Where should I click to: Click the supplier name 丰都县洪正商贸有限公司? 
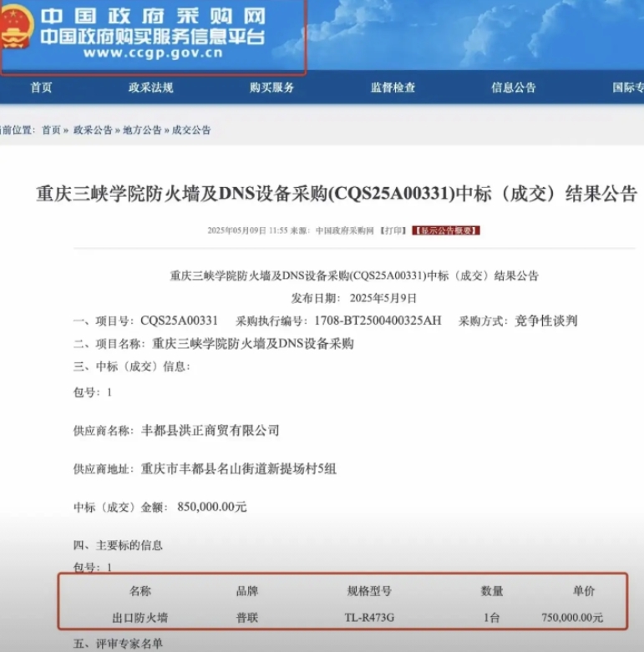pos(210,431)
